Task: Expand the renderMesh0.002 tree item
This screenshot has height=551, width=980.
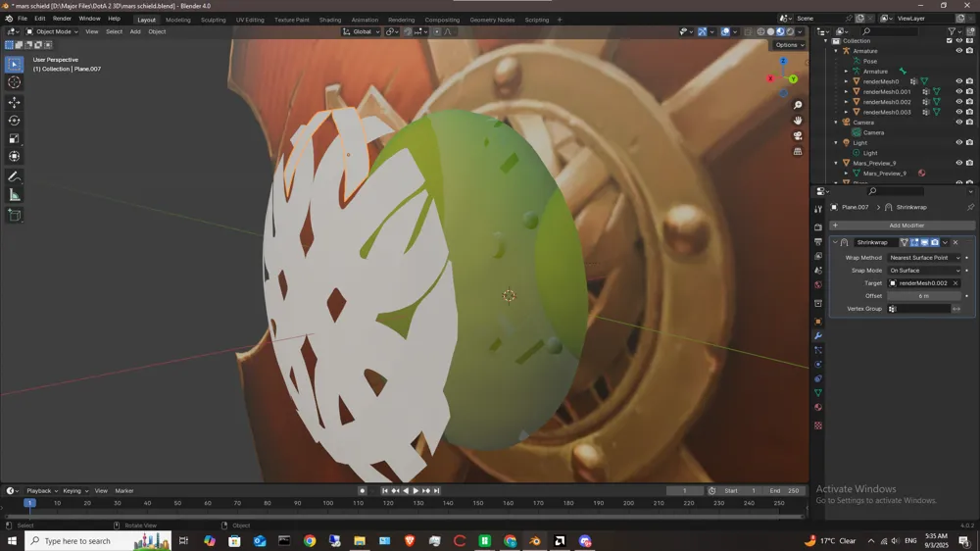Action: point(847,102)
